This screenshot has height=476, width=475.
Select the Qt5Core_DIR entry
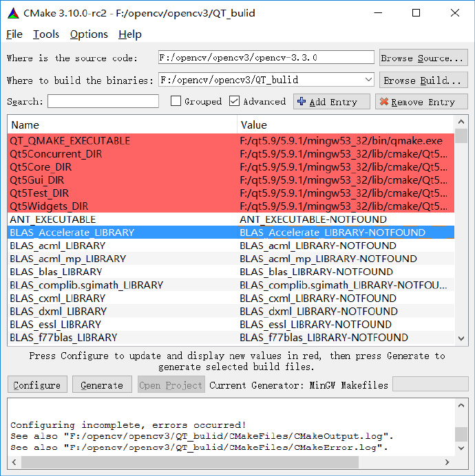tap(231, 167)
